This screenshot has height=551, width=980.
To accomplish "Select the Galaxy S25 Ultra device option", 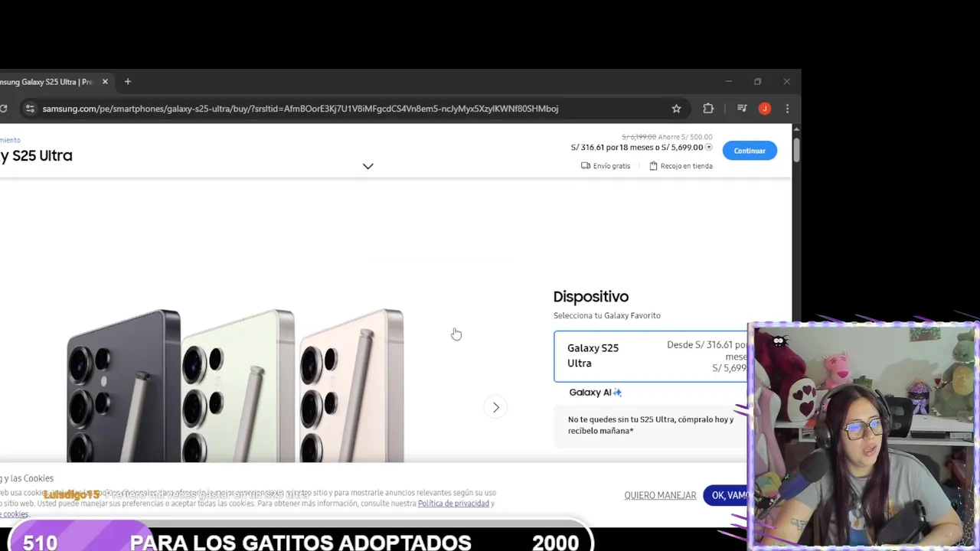I will tap(651, 356).
